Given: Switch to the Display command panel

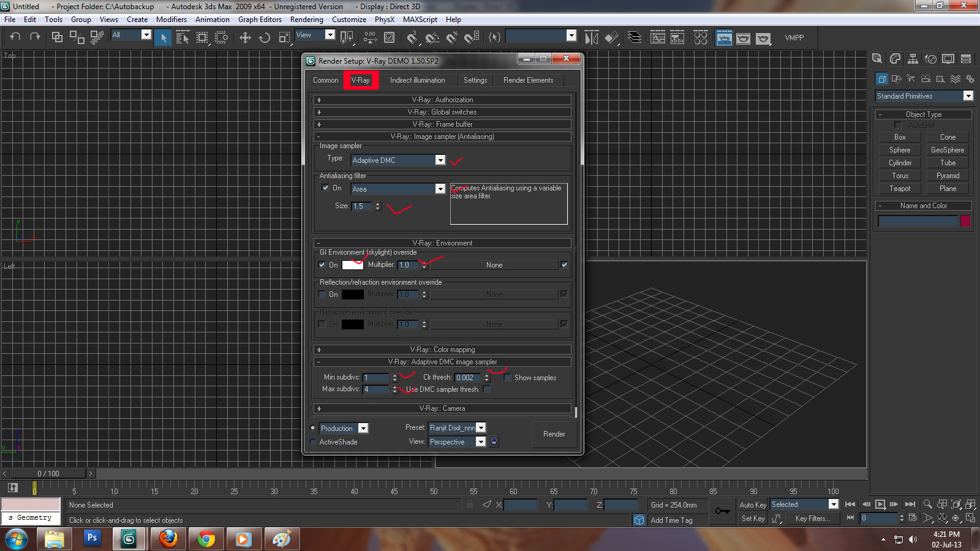Looking at the screenshot, I should click(x=948, y=59).
